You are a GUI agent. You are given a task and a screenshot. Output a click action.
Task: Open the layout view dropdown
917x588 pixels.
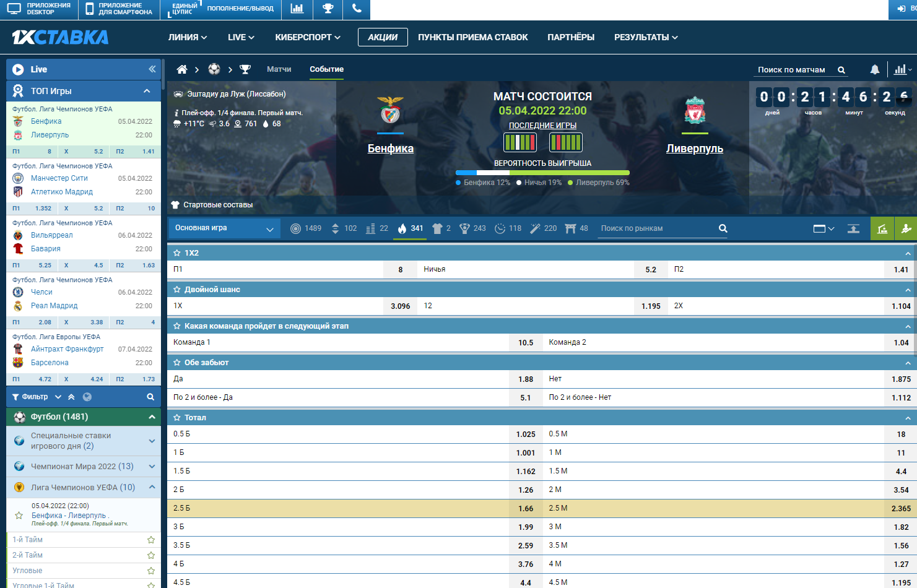click(824, 228)
